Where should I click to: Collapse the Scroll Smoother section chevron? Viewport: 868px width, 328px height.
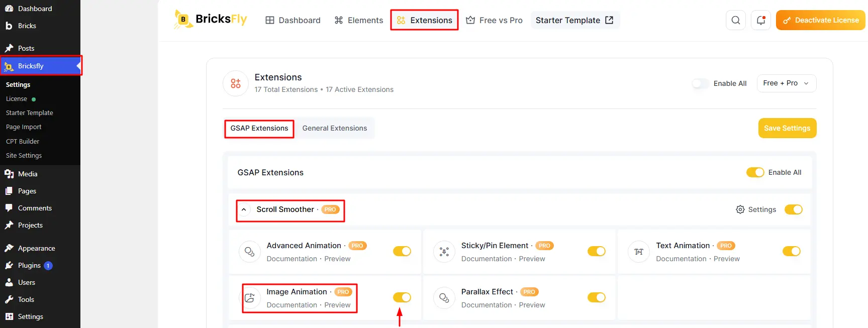pos(244,209)
